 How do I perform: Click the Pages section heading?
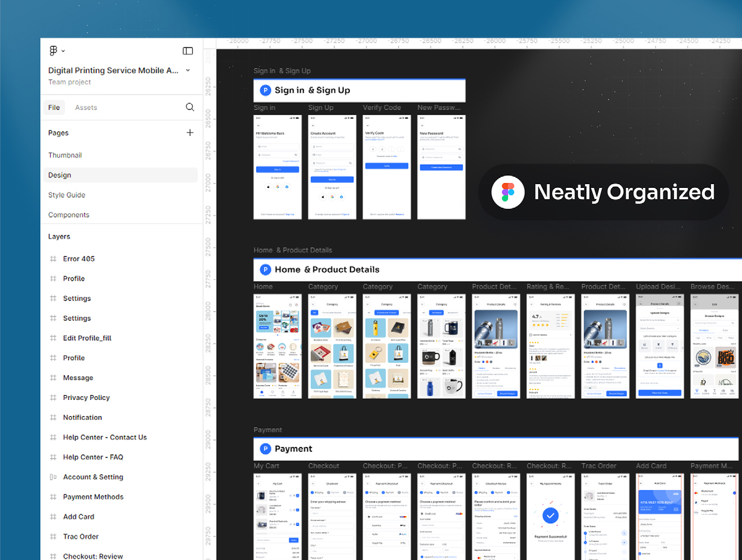coord(58,133)
